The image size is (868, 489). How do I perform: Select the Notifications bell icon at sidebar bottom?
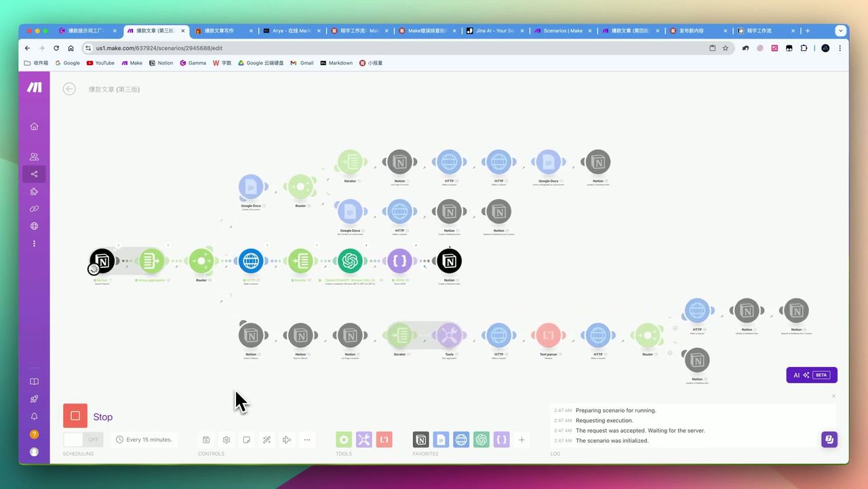34,416
